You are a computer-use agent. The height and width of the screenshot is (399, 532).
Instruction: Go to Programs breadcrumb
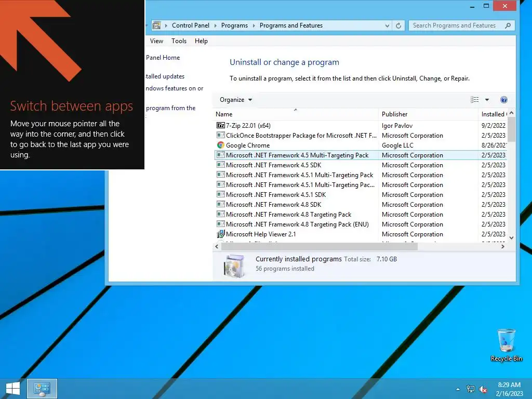(234, 25)
